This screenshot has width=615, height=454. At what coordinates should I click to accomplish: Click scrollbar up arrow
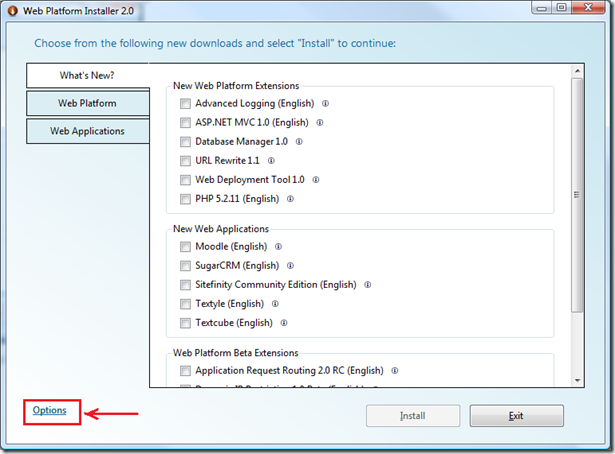point(577,71)
